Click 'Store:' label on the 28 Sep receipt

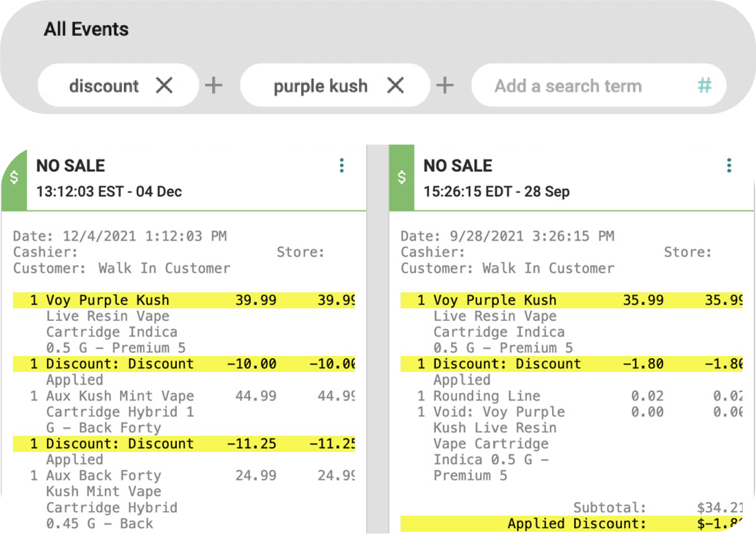(688, 252)
